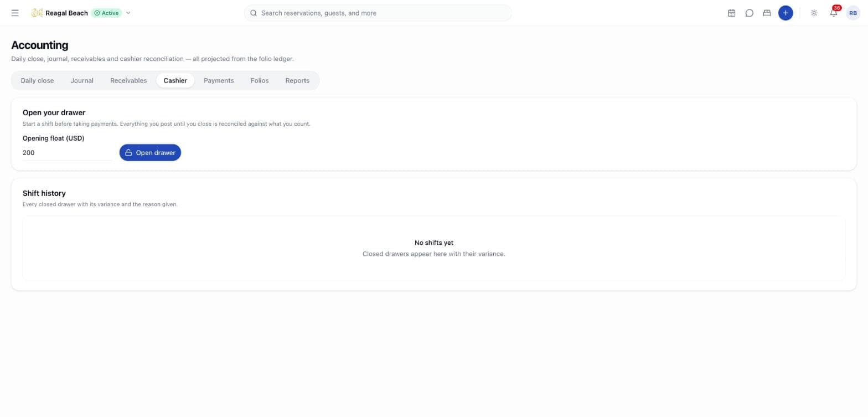868x417 pixels.
Task: Click the Opening float amount field
Action: coord(67,153)
